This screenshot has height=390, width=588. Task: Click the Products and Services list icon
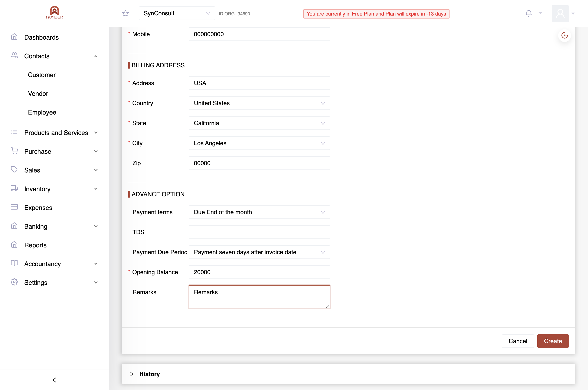pos(14,132)
